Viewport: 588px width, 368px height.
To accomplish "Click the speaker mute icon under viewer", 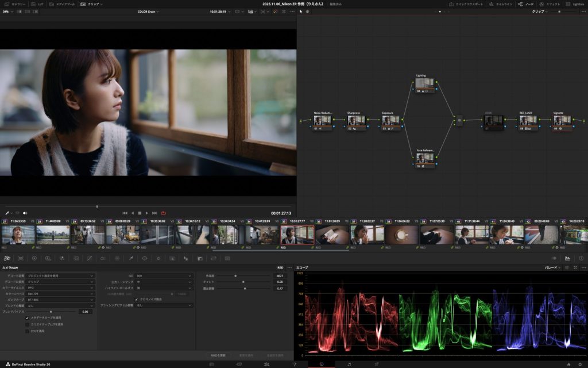I will [25, 213].
